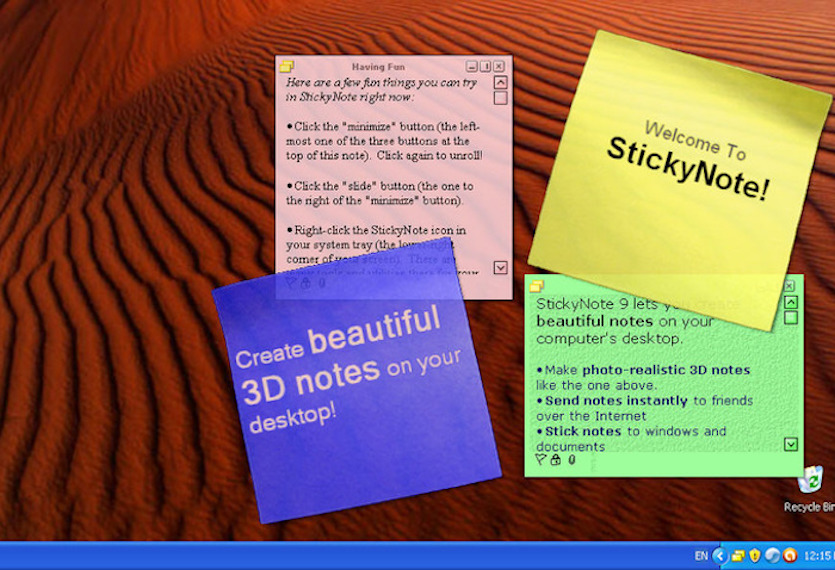Screen dimensions: 835x570
Task: Click 'photo-realistic 3D notes' text in green note
Action: click(666, 370)
